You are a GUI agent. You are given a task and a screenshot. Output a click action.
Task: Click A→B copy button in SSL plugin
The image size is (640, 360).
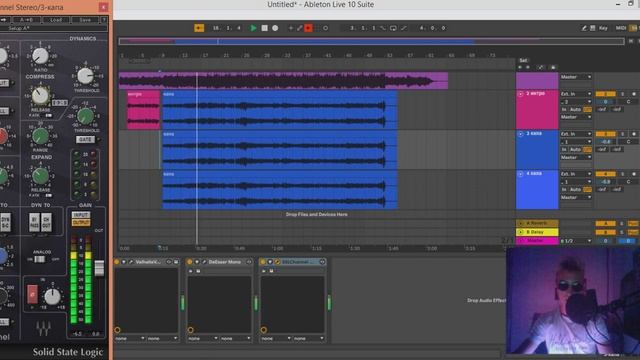click(26, 20)
